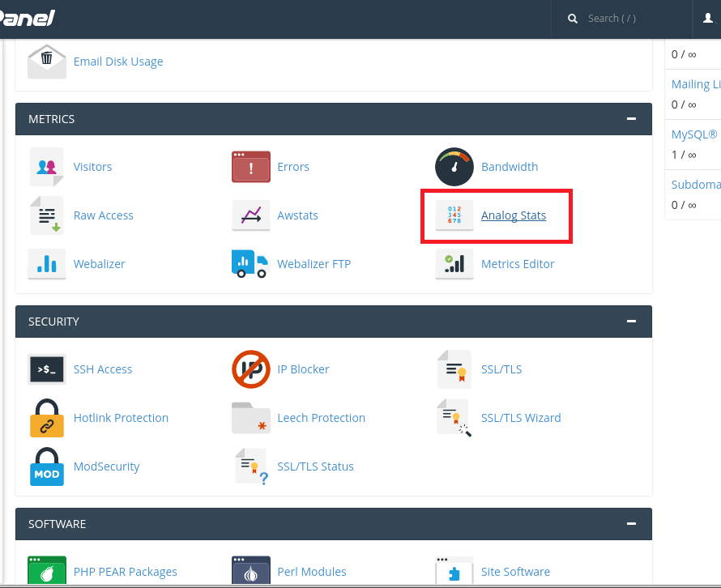Click the SSL/TLS Status icon
The image size is (721, 588).
(x=251, y=467)
